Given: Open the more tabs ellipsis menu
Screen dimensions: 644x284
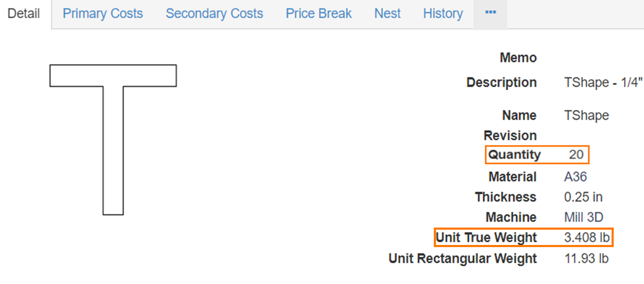Looking at the screenshot, I should click(490, 13).
